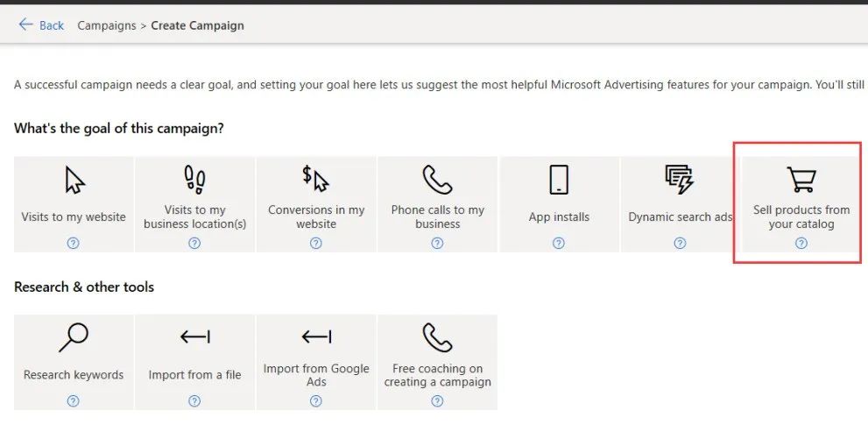The image size is (868, 432).
Task: Choose the smartphone App installs icon
Action: coord(559,180)
